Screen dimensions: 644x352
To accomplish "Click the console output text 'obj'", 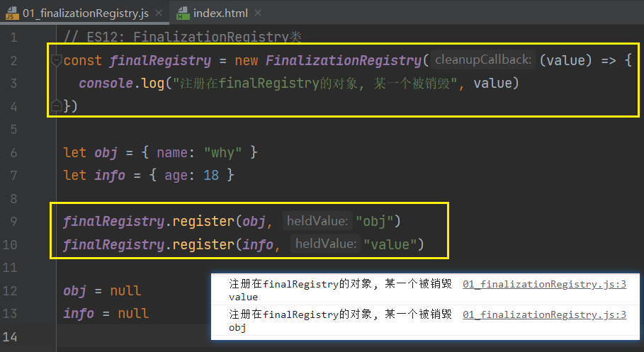I will click(237, 328).
